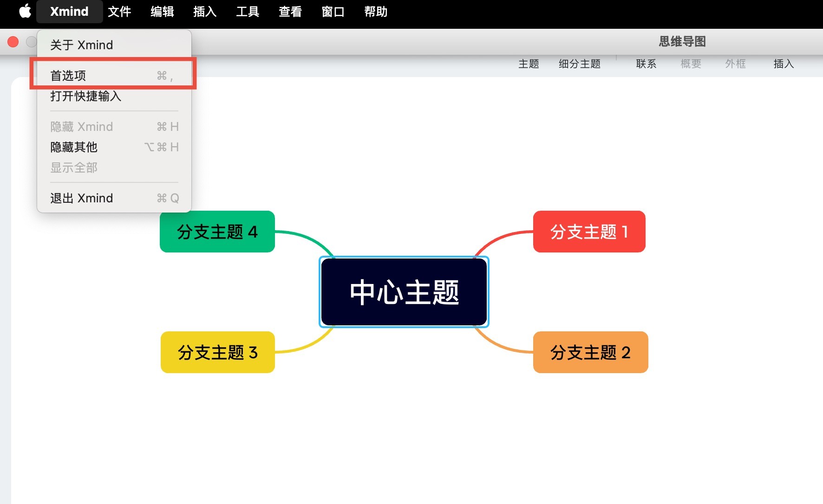Image resolution: width=823 pixels, height=504 pixels.
Task: Click 插入 on the right toolbar
Action: tap(783, 64)
